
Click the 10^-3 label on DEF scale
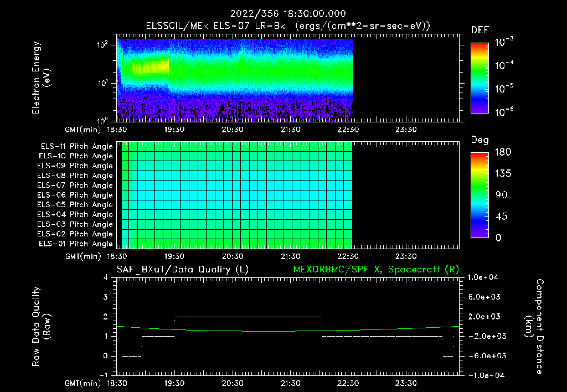[x=504, y=42]
